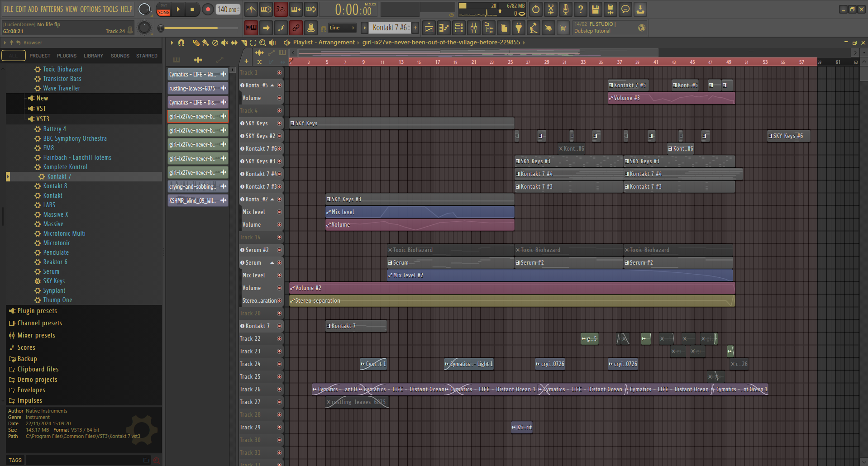This screenshot has height=466, width=868.
Task: Open the Playlist view from toolbar
Action: [x=429, y=28]
